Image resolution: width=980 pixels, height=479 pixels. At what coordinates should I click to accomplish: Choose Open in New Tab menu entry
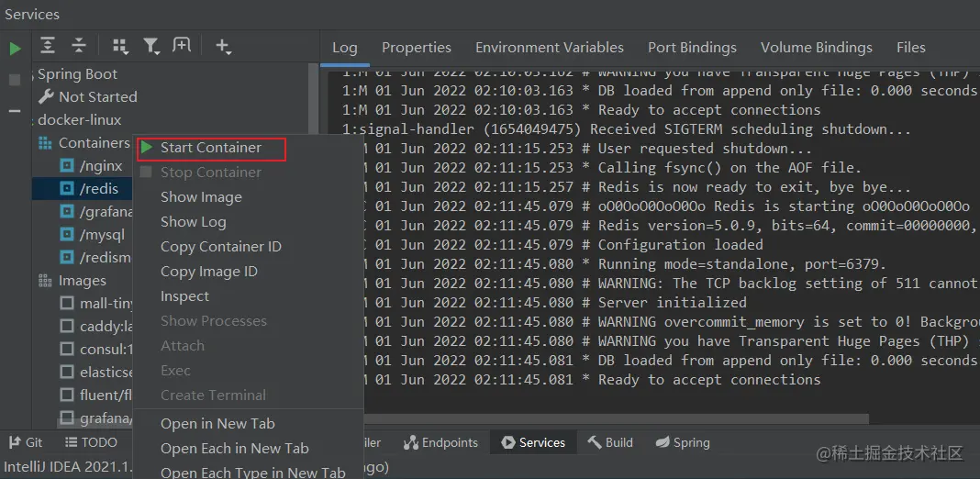[217, 423]
